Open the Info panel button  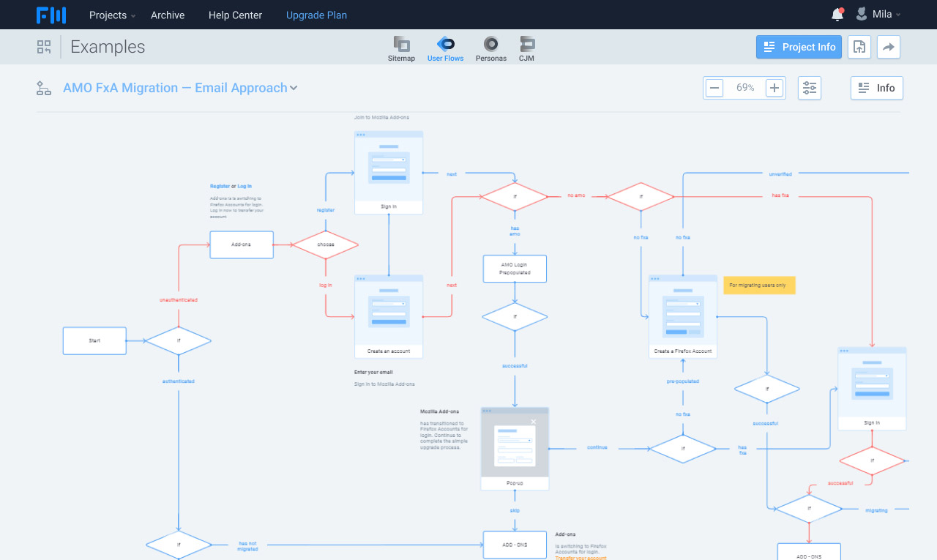877,88
